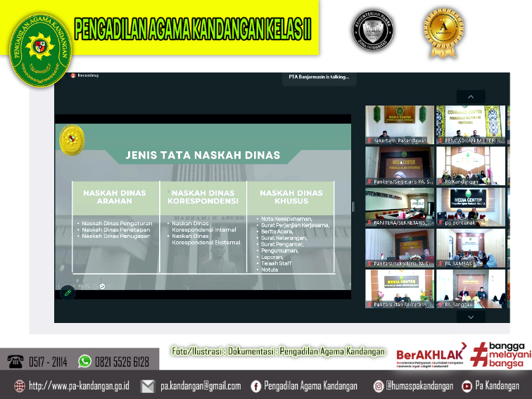Click the Facebook icon for Pengadilan Agama Kandangan
Image resolution: width=532 pixels, height=399 pixels.
point(256,386)
